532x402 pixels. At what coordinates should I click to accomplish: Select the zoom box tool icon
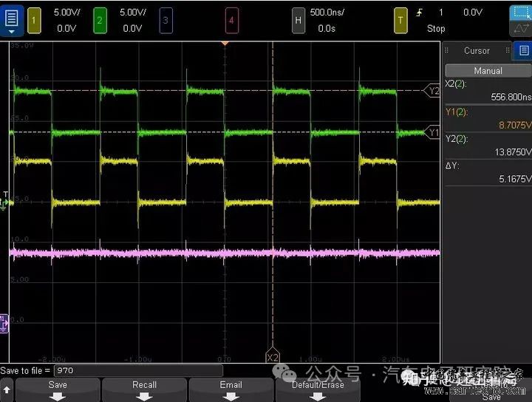coord(521,13)
